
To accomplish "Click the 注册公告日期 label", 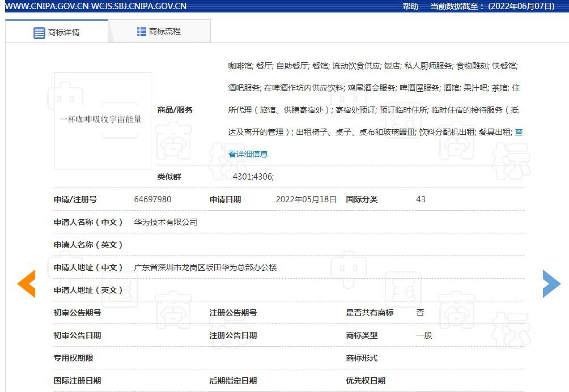I will click(x=233, y=335).
